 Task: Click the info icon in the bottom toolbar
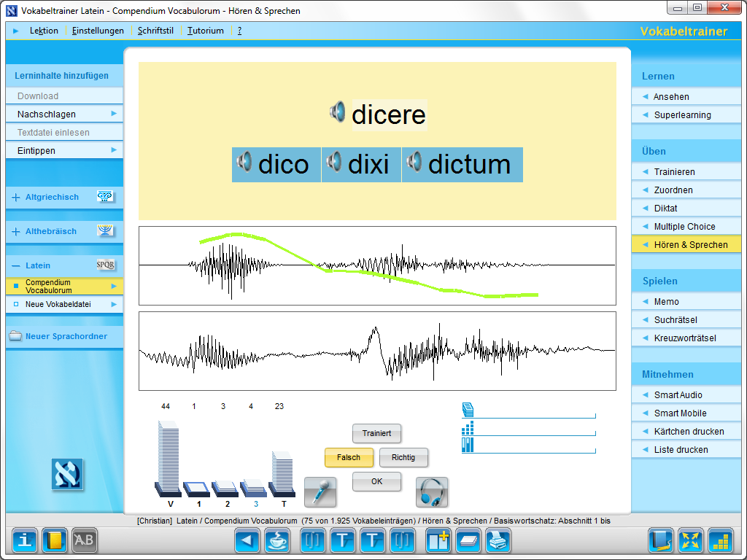click(x=24, y=540)
